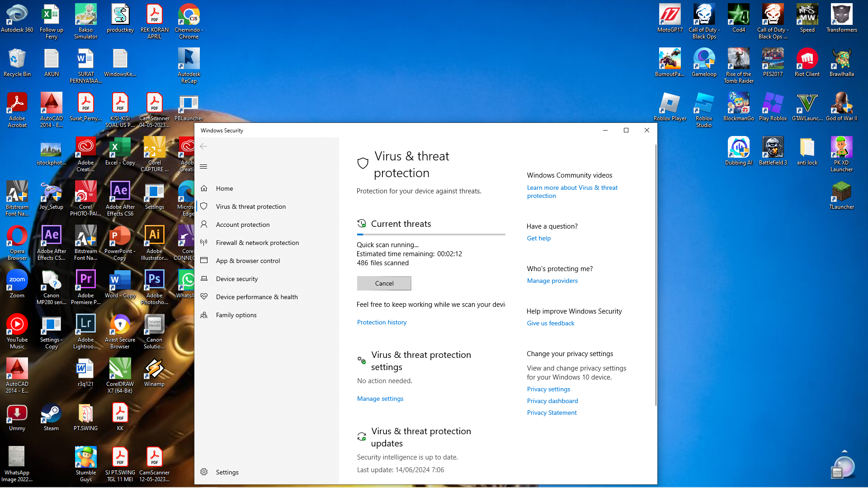Open Manage providers link
The image size is (868, 488).
coord(552,281)
